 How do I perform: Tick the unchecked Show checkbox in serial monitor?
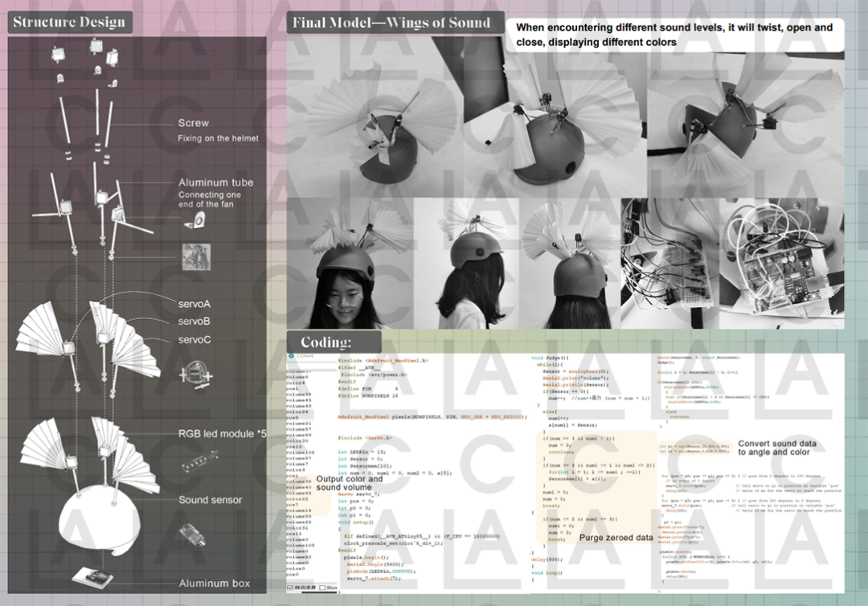tap(322, 588)
